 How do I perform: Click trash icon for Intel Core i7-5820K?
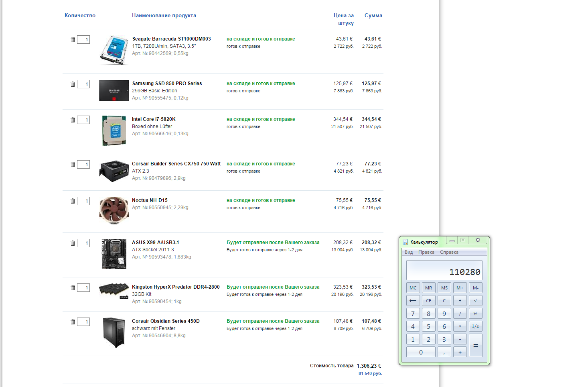point(73,120)
